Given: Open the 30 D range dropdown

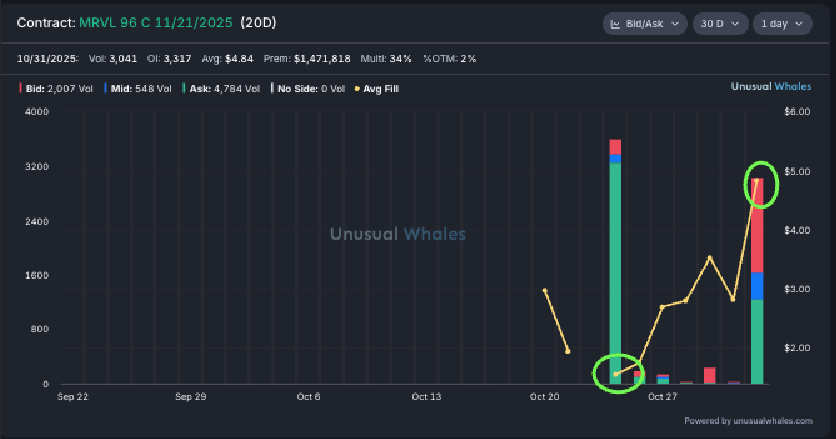Looking at the screenshot, I should coord(720,24).
